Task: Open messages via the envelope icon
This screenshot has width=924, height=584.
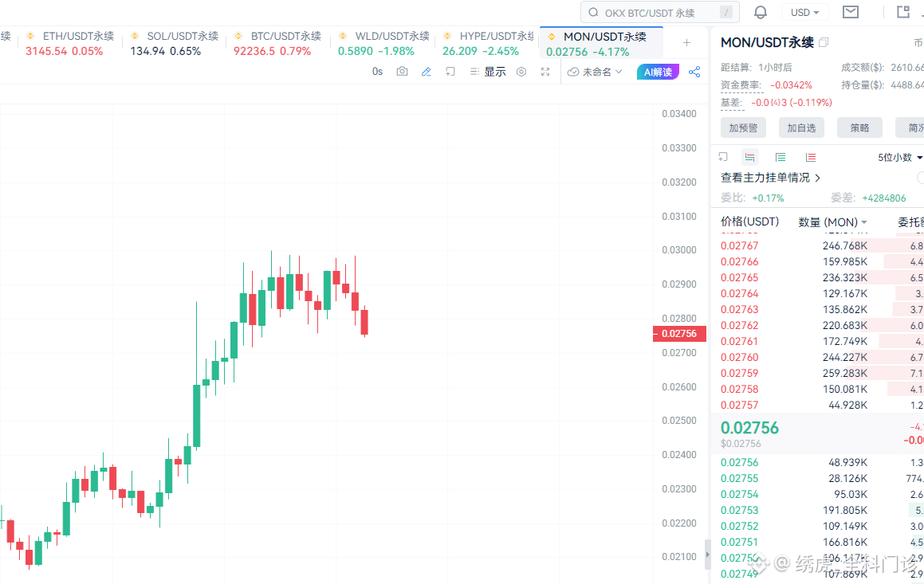Action: (850, 12)
